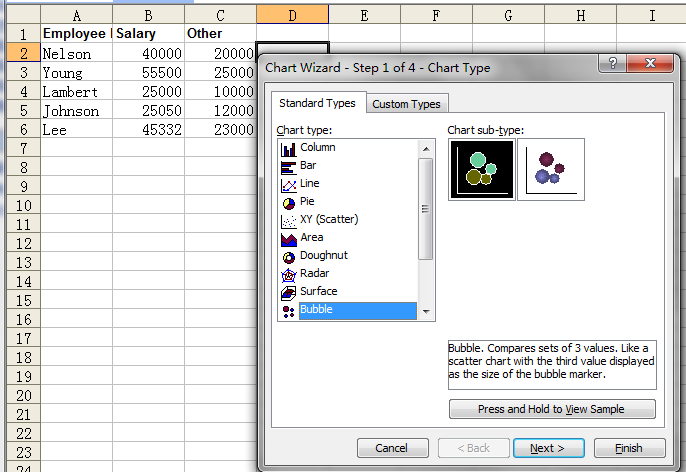This screenshot has width=686, height=472.
Task: Select column header B
Action: (148, 16)
